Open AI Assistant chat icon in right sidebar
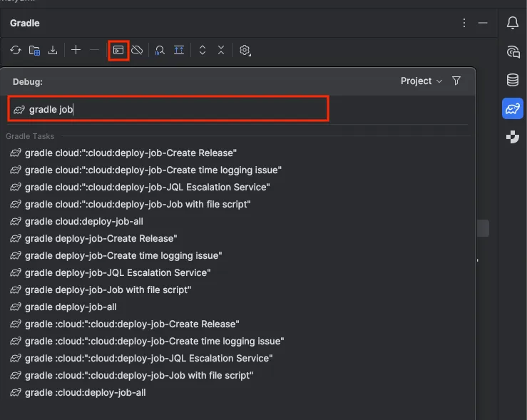The height and width of the screenshot is (420, 527). pos(513,52)
